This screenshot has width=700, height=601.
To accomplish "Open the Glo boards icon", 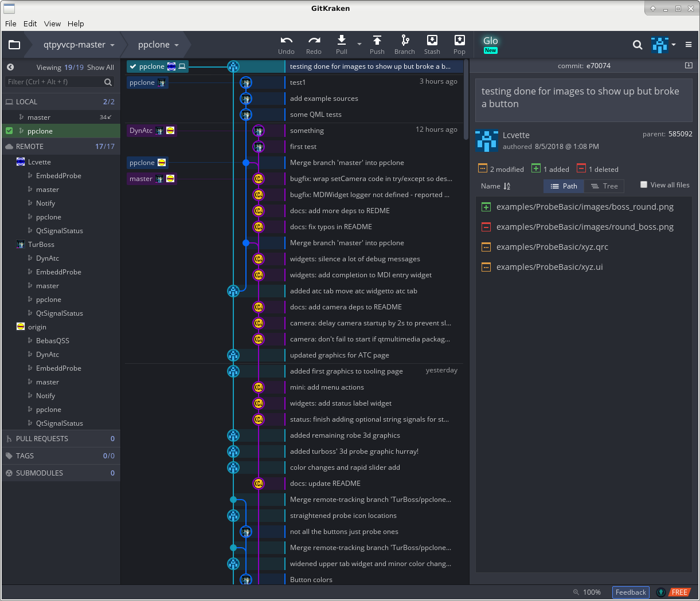I will coord(491,44).
